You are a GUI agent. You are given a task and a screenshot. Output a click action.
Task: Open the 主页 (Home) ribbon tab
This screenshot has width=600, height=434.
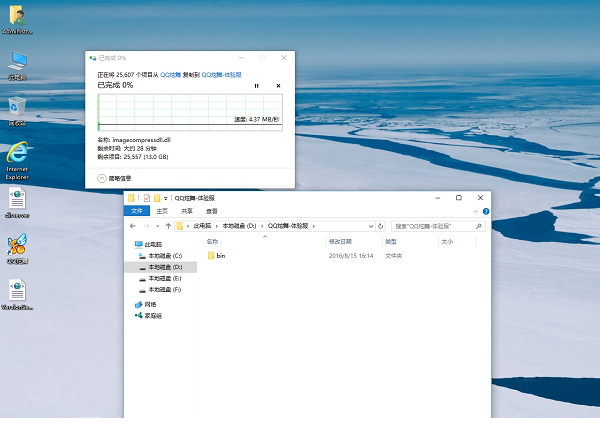(162, 211)
